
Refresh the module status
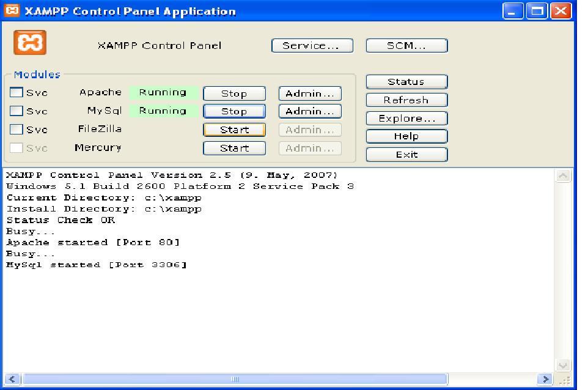406,100
